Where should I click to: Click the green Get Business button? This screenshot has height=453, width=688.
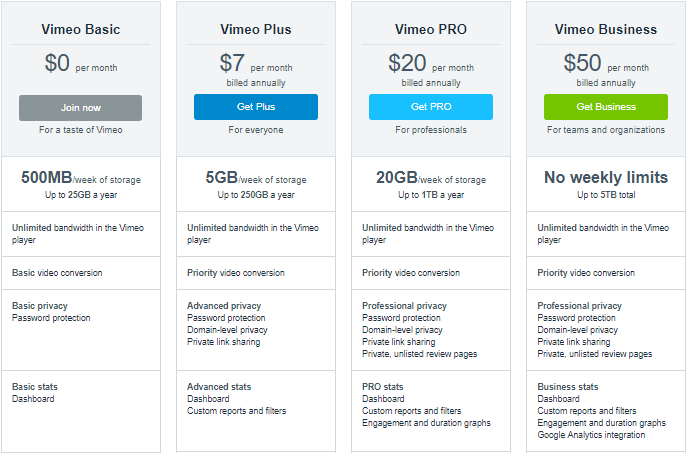click(x=606, y=107)
